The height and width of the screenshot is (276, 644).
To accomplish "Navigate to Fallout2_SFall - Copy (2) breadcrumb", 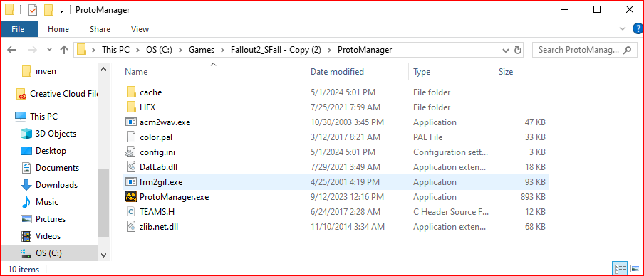I will coord(276,50).
